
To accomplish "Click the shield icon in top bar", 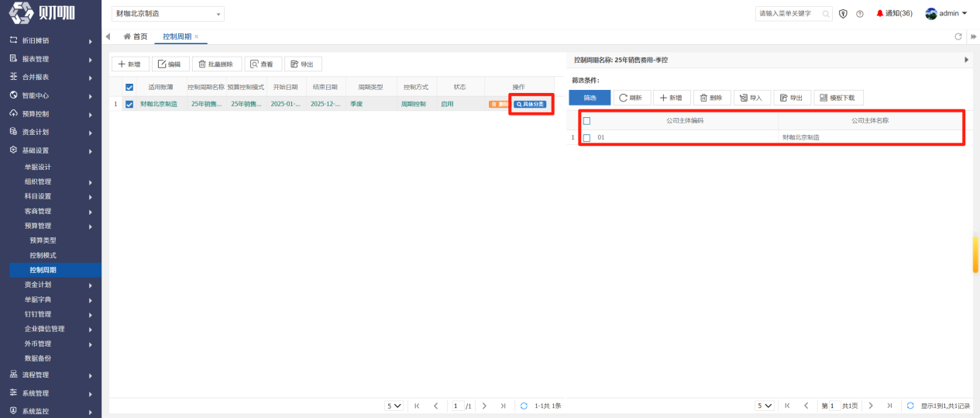I will point(843,14).
